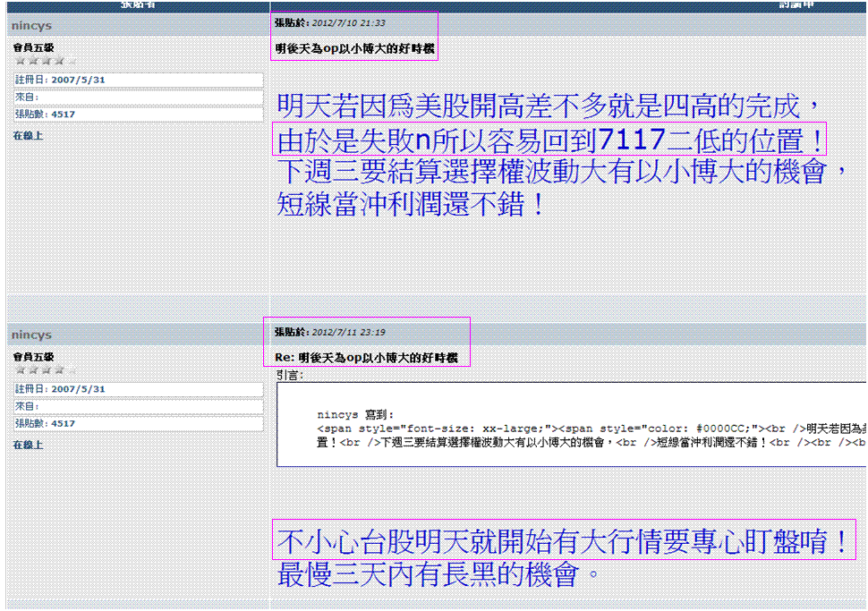Click the 討論串 column header
Image resolution: width=868 pixels, height=611 pixels.
[x=796, y=4]
